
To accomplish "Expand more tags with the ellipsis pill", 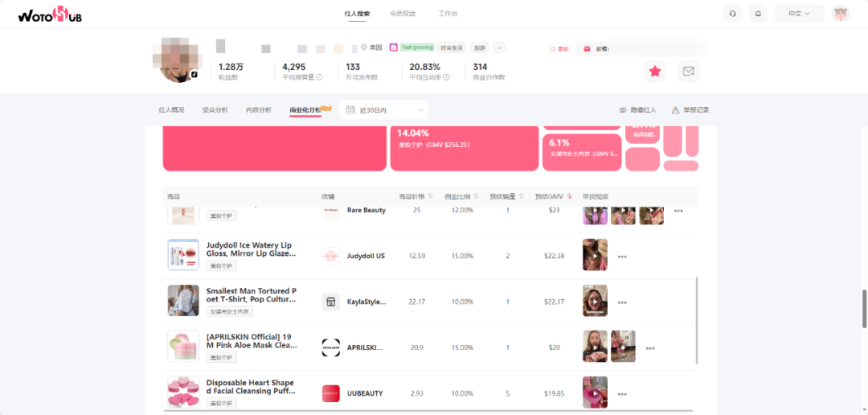I will coord(499,47).
